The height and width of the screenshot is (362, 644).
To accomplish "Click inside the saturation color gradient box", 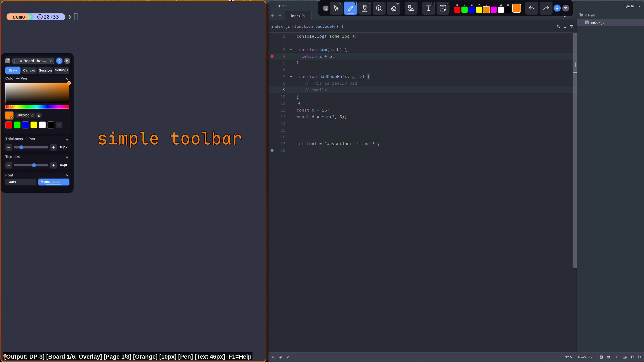I will coord(37,93).
